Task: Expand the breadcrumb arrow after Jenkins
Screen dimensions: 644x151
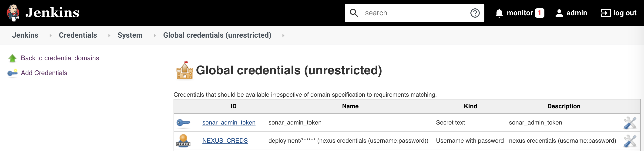Action: (50, 36)
